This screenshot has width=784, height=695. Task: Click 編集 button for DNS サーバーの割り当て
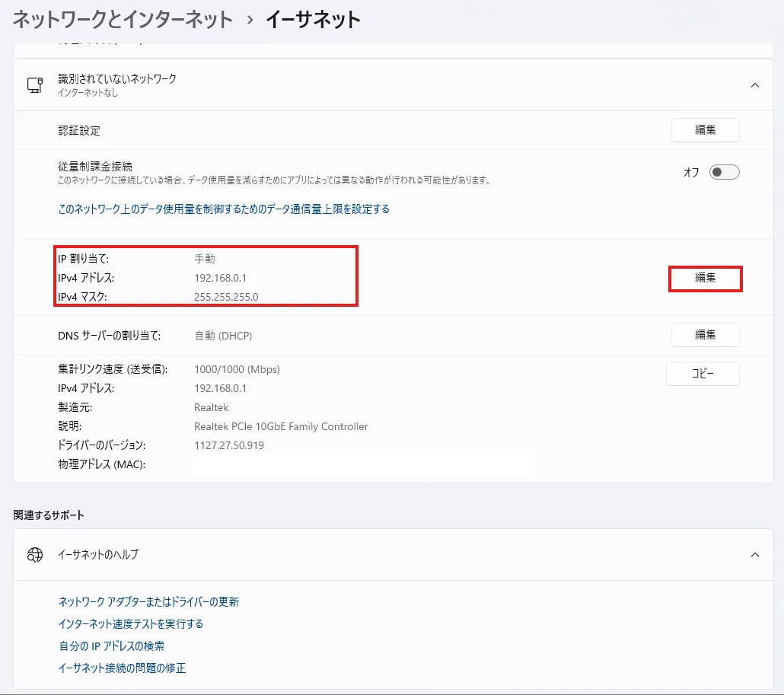705,334
